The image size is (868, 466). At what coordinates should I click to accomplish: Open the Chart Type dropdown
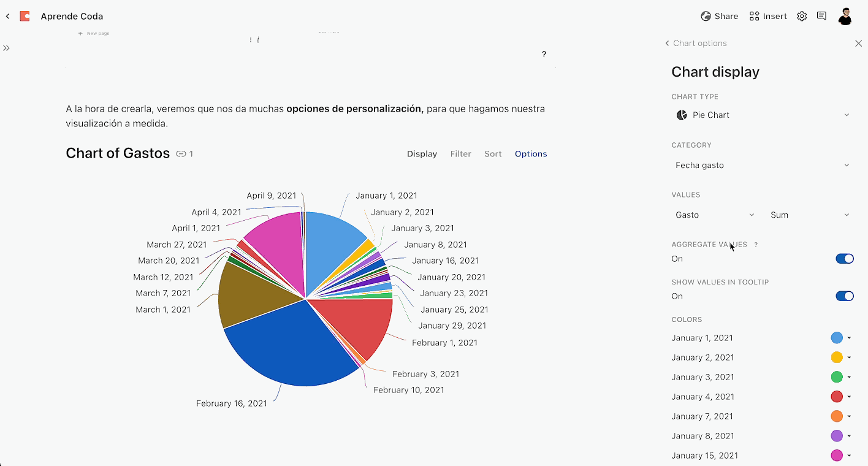[x=763, y=115]
